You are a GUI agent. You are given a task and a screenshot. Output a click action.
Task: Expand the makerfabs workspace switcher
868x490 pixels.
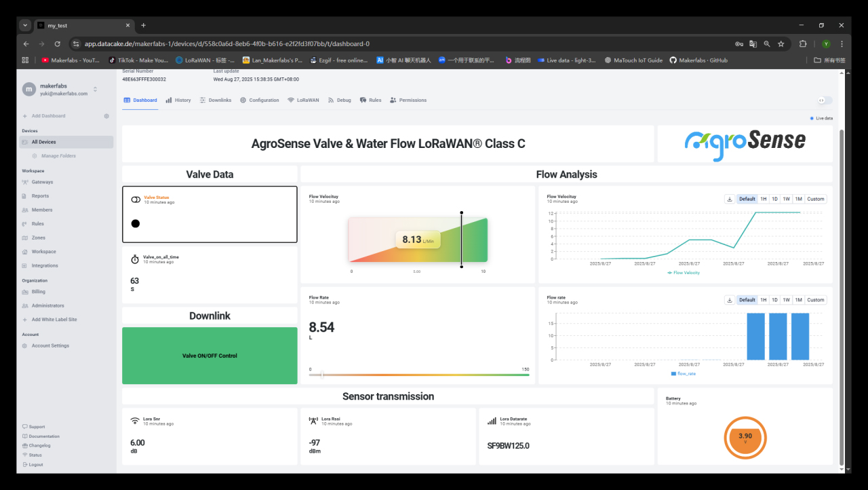pyautogui.click(x=95, y=89)
